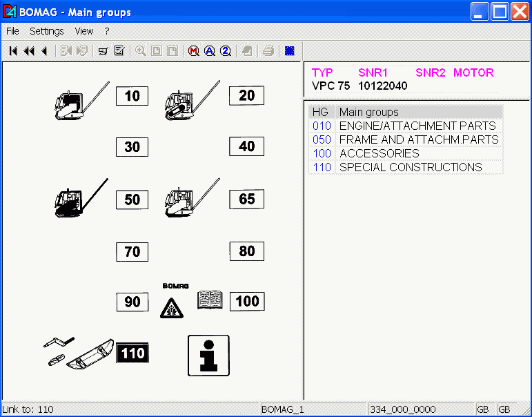Open the File menu
532x417 pixels.
(x=12, y=31)
